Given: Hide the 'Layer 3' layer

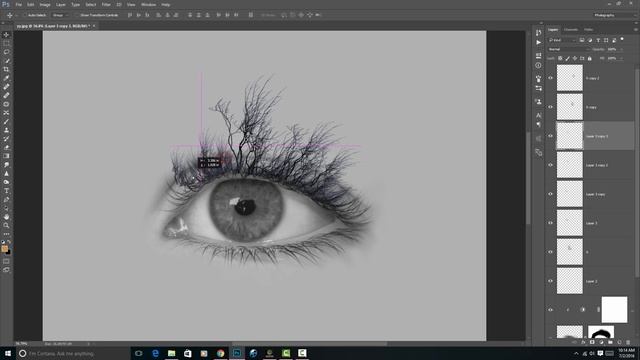Looking at the screenshot, I should click(x=550, y=223).
